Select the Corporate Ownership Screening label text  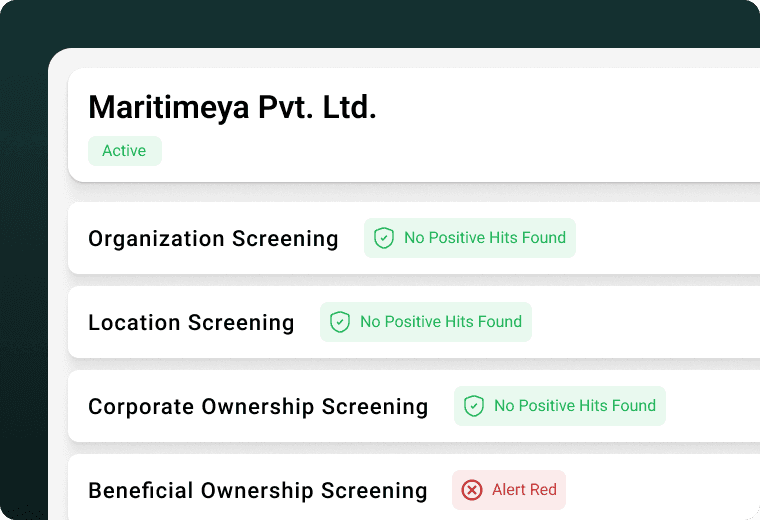pos(258,406)
